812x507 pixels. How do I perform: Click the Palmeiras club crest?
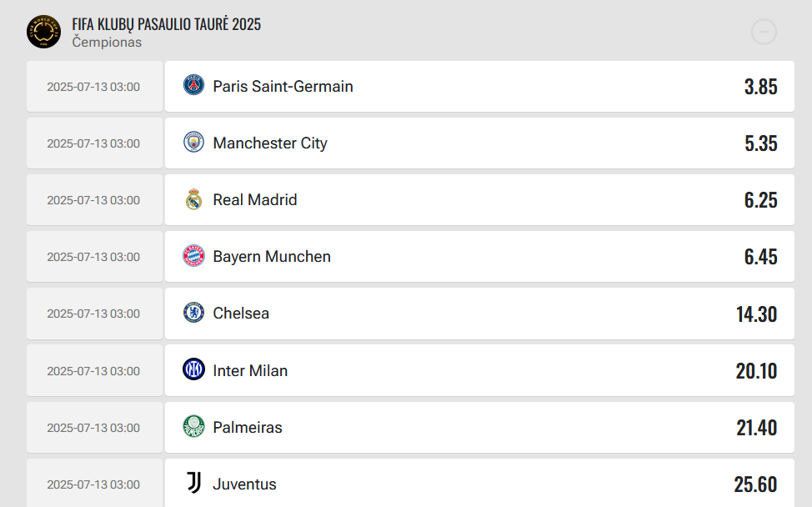click(193, 427)
